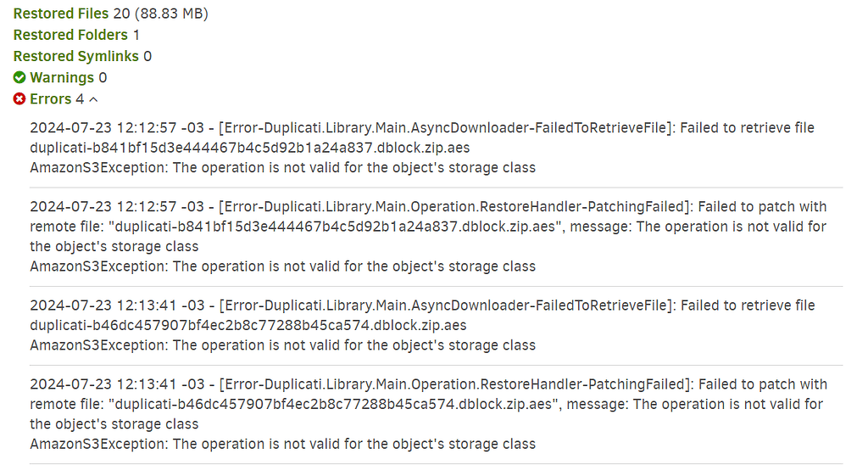The image size is (868, 465).
Task: Click the Restored Folders label
Action: [70, 35]
